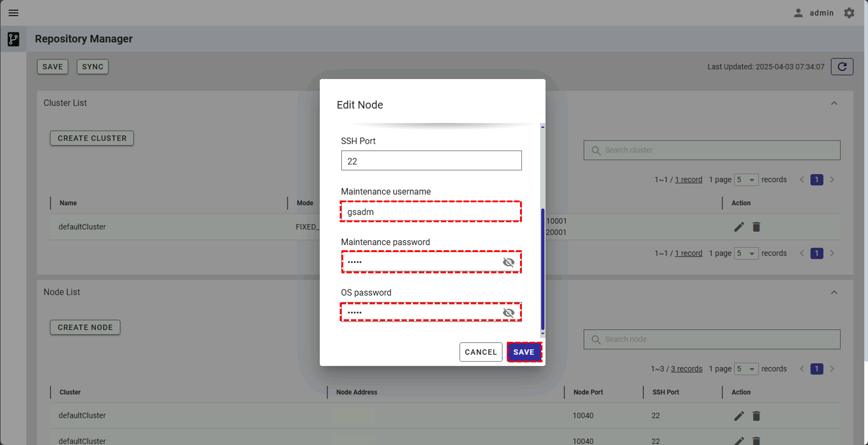
Task: Collapse the Node List panel
Action: click(x=834, y=292)
